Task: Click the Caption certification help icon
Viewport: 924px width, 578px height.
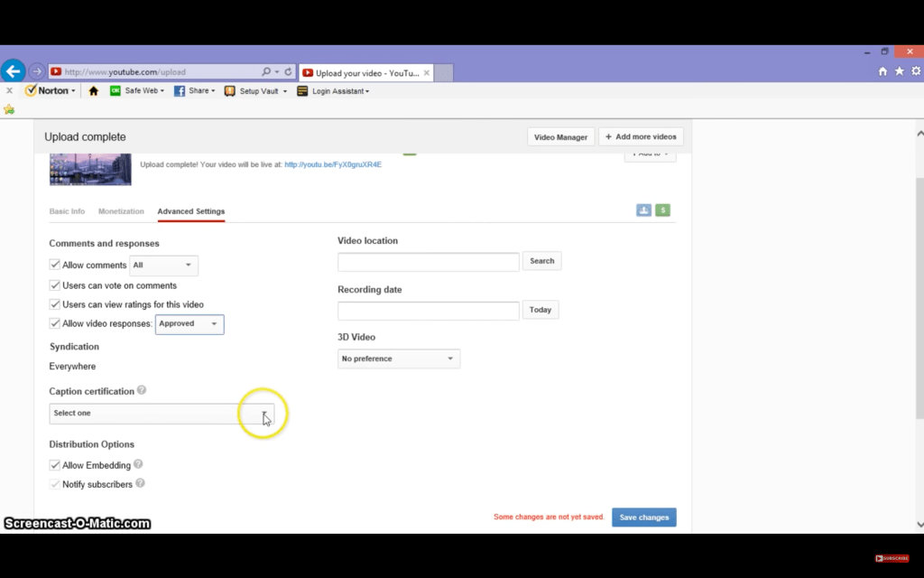Action: point(142,391)
